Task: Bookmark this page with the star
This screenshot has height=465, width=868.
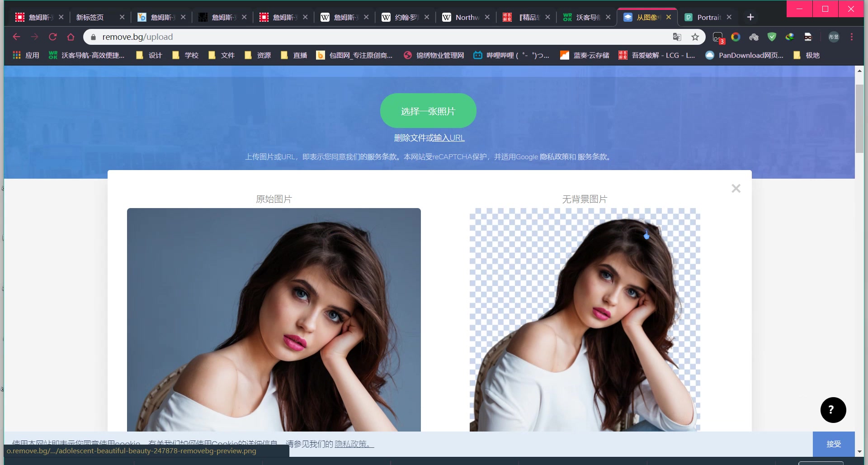Action: click(695, 37)
